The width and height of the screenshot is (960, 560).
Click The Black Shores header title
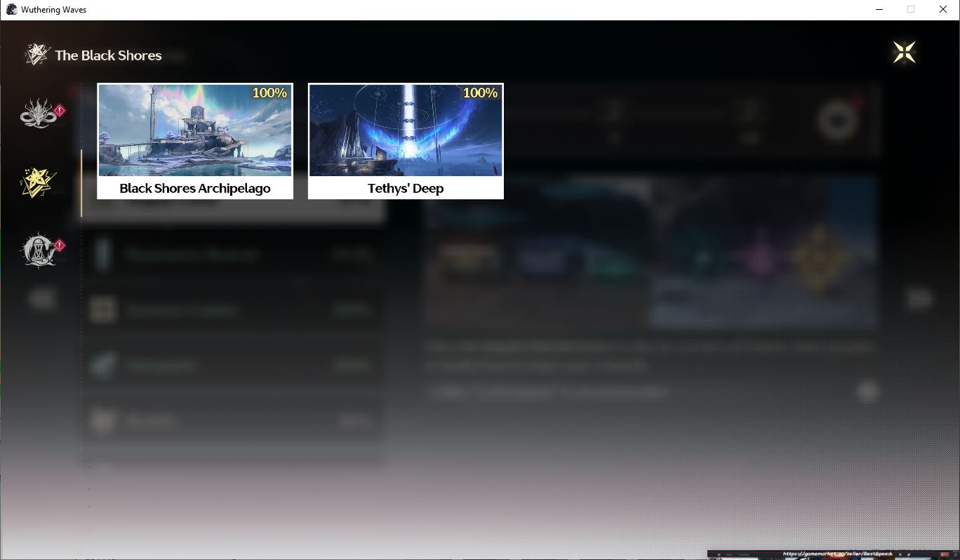(x=108, y=55)
